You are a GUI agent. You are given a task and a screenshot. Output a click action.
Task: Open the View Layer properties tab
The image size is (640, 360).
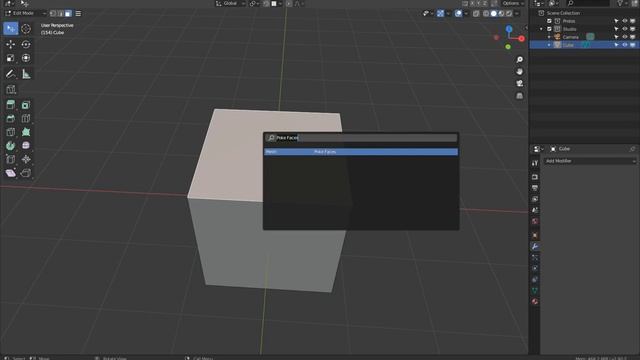[x=535, y=199]
